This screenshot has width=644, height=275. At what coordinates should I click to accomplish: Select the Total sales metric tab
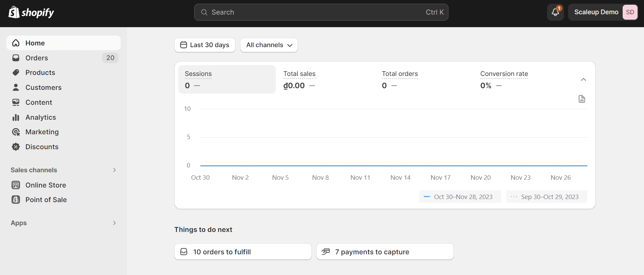point(326,79)
